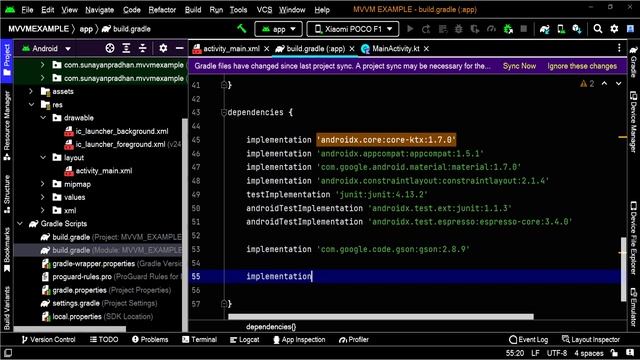Toggle the Resource Manager side panel
Screen dimensions: 640x360
[7, 126]
